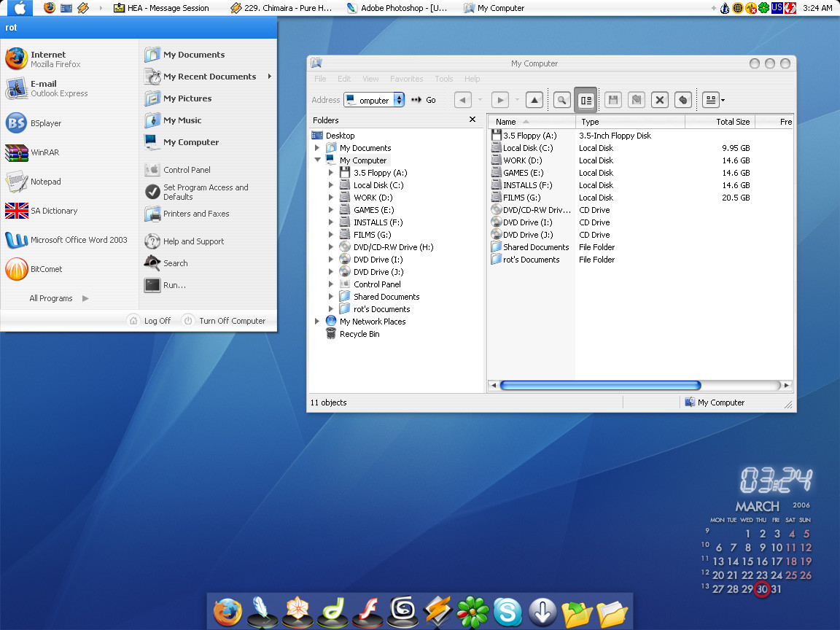Open the feather quill app in dock
The width and height of the screenshot is (840, 630).
coord(262,612)
